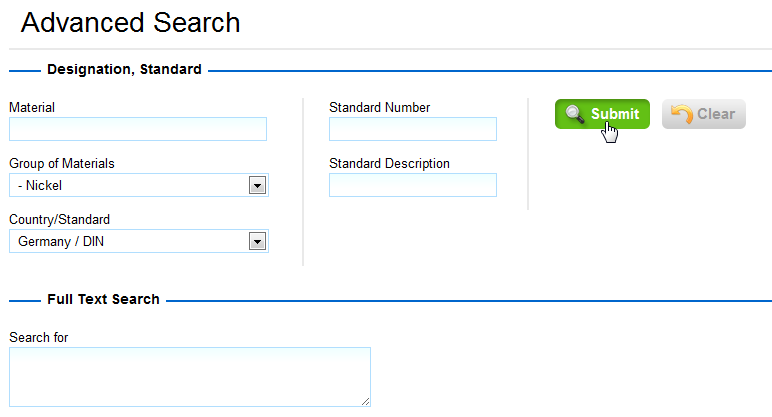Open Country/Standard dropdown arrow
The image size is (772, 417).
(257, 242)
